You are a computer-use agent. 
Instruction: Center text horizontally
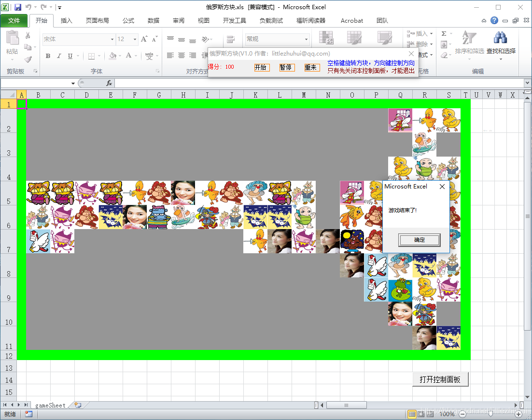(x=182, y=56)
